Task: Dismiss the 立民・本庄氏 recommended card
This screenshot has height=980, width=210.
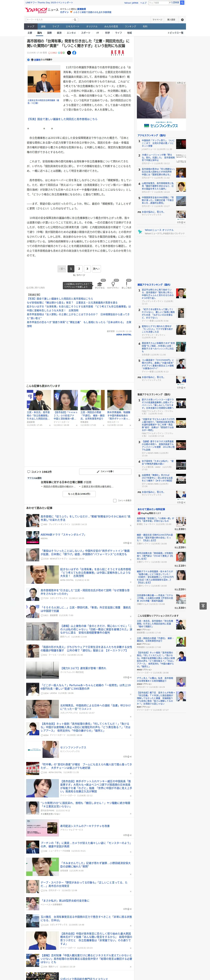Action: pos(50,425)
